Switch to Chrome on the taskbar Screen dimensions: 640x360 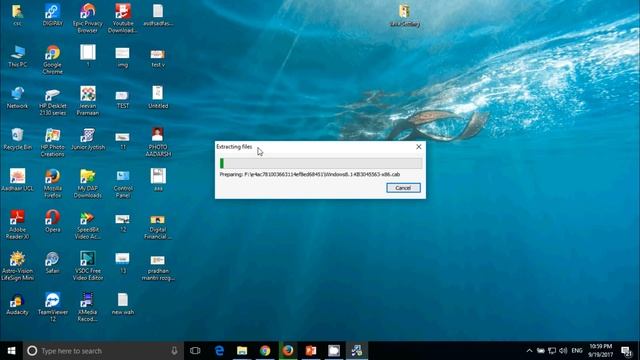pos(265,351)
